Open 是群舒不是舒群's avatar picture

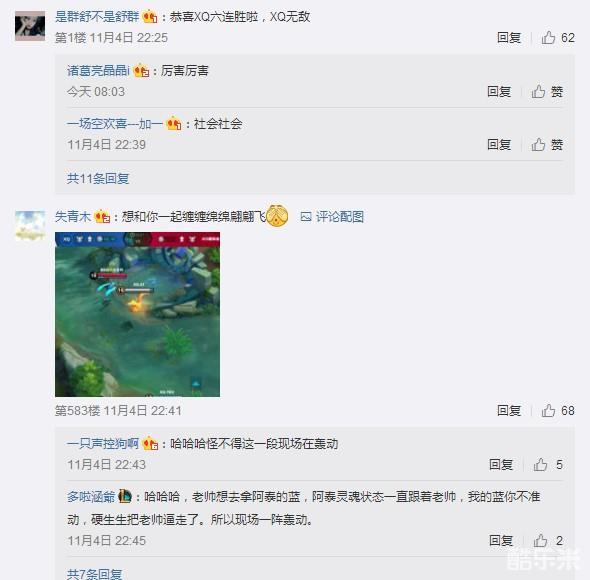[30, 26]
